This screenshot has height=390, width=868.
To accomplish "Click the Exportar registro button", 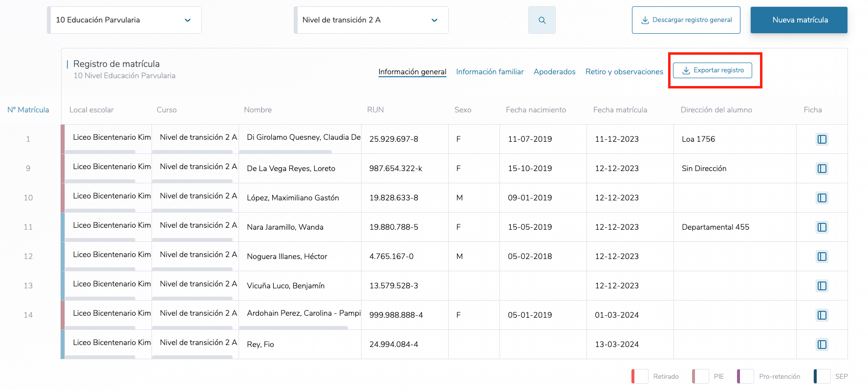I will pos(713,70).
